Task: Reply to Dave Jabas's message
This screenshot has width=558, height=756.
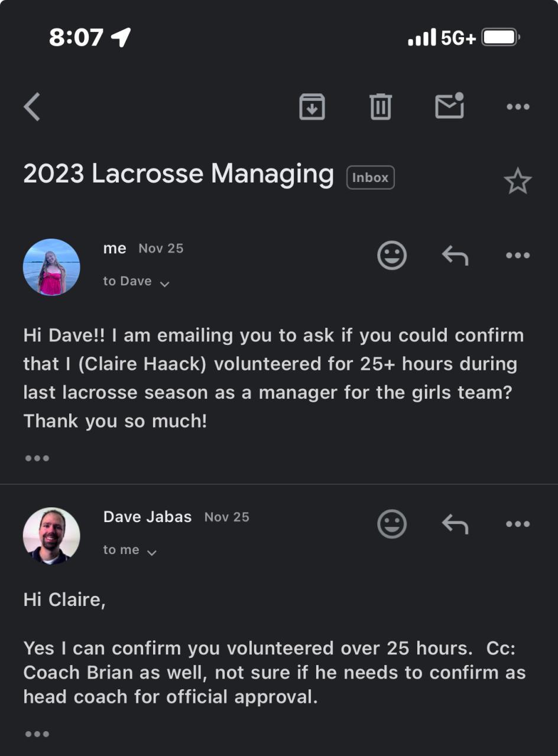Action: [x=455, y=524]
